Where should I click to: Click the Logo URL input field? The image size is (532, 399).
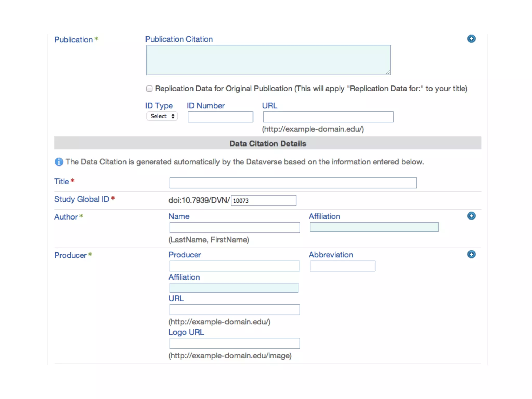point(234,343)
